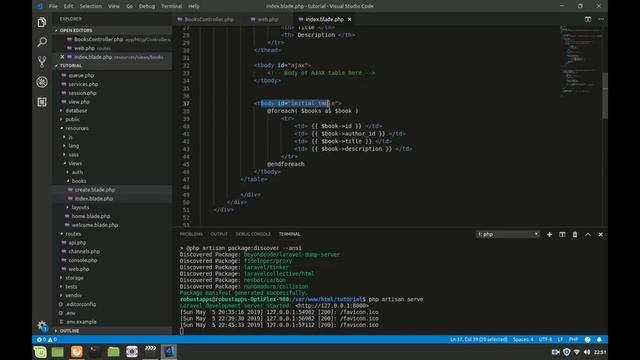Open the file manager folder in taskbar
Image resolution: width=640 pixels, height=360 pixels.
click(x=113, y=352)
